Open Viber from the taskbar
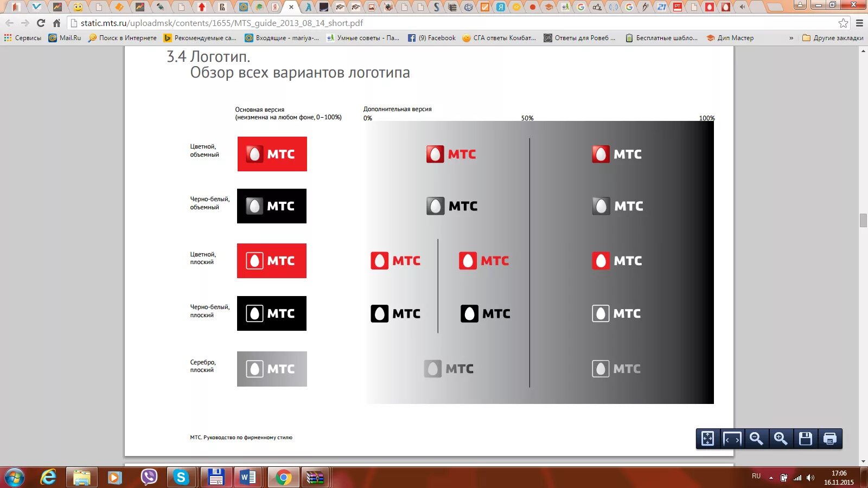 coord(149,478)
